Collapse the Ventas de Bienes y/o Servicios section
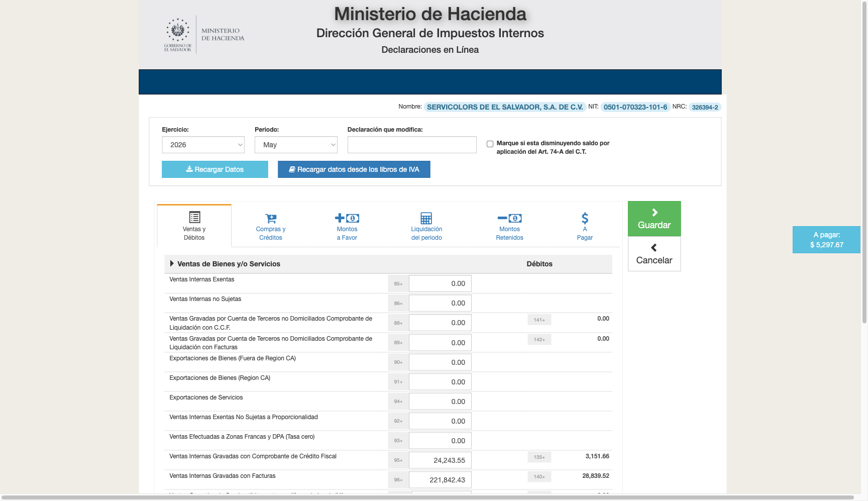The height and width of the screenshot is (501, 868). (172, 263)
